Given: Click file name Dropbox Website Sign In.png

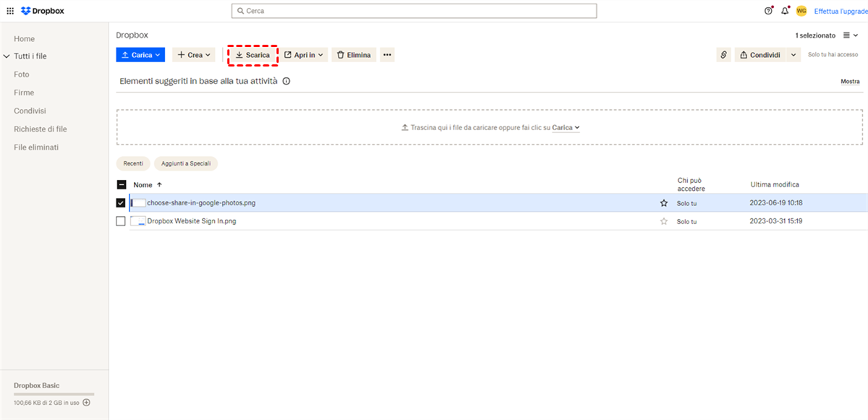Looking at the screenshot, I should click(192, 221).
